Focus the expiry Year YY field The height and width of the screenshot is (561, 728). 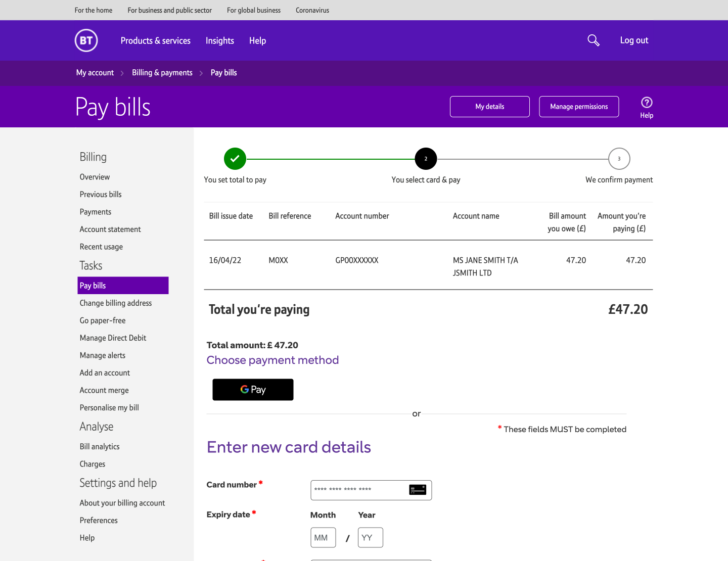pyautogui.click(x=371, y=538)
